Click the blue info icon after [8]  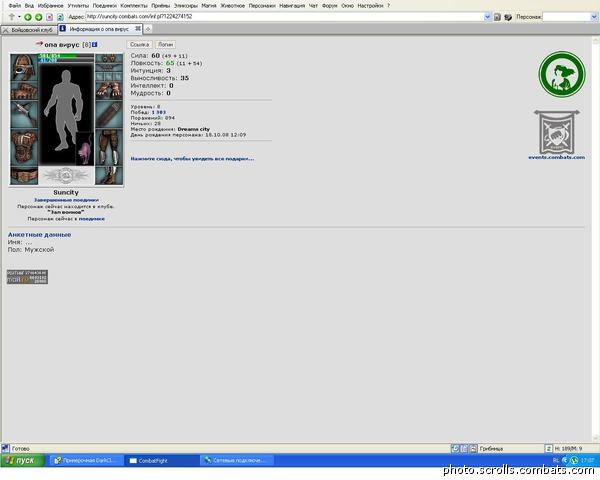95,45
